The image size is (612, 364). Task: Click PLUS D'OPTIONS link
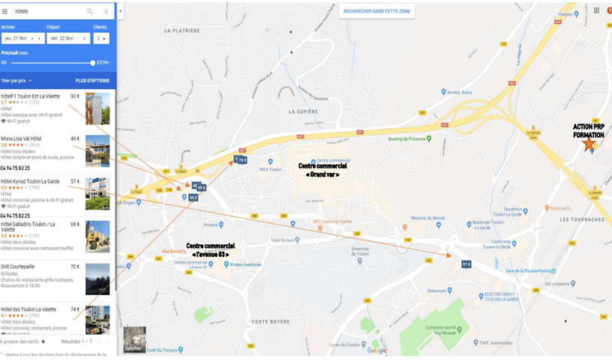(x=92, y=81)
